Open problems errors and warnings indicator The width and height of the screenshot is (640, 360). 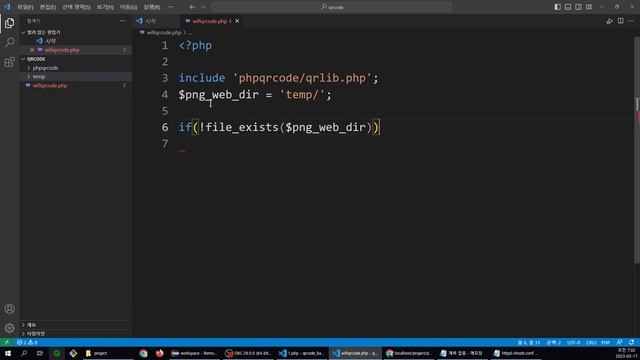(27, 342)
